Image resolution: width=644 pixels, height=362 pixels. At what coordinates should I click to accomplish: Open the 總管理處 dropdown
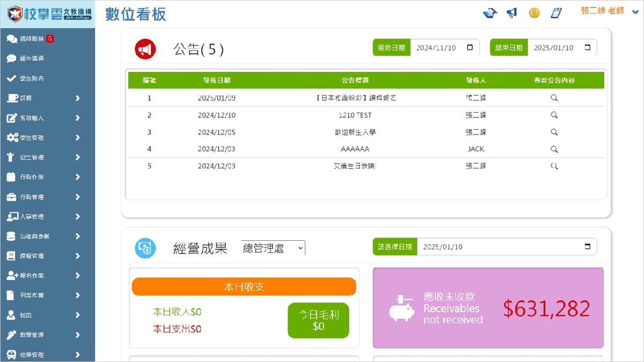click(273, 248)
